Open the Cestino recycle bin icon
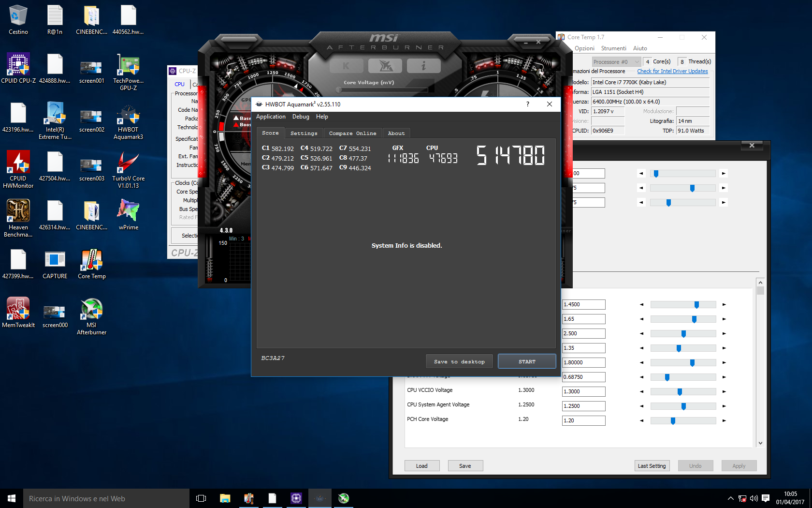Image resolution: width=812 pixels, height=508 pixels. [18, 19]
